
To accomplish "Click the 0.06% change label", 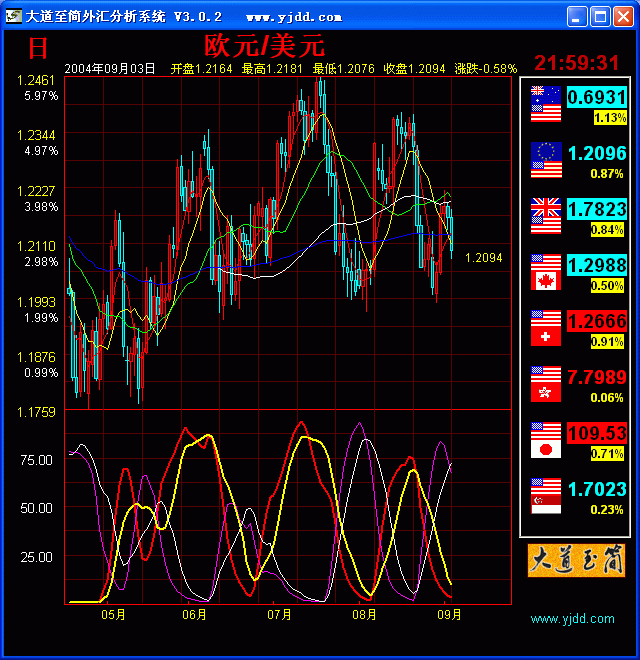I will point(607,397).
